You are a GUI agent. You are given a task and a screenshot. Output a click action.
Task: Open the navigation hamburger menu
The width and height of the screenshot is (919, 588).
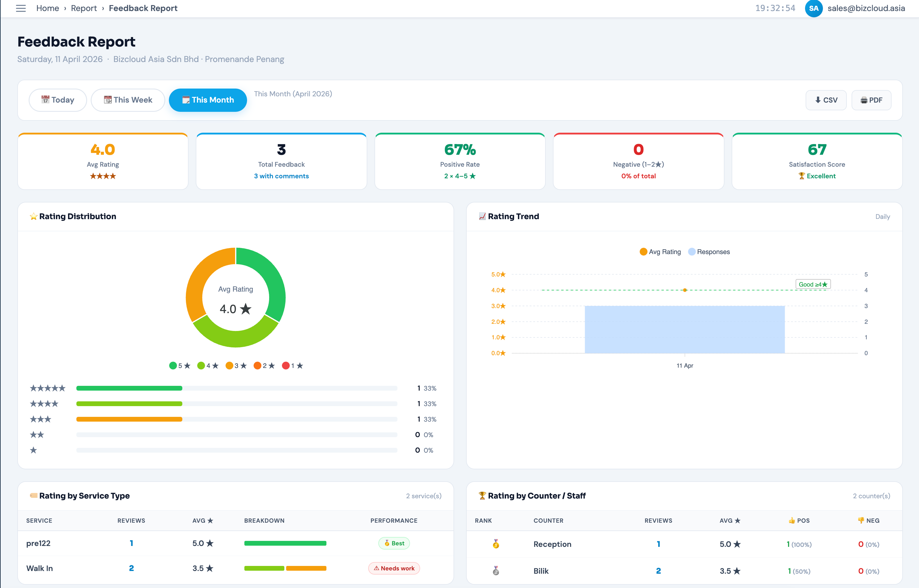(21, 8)
